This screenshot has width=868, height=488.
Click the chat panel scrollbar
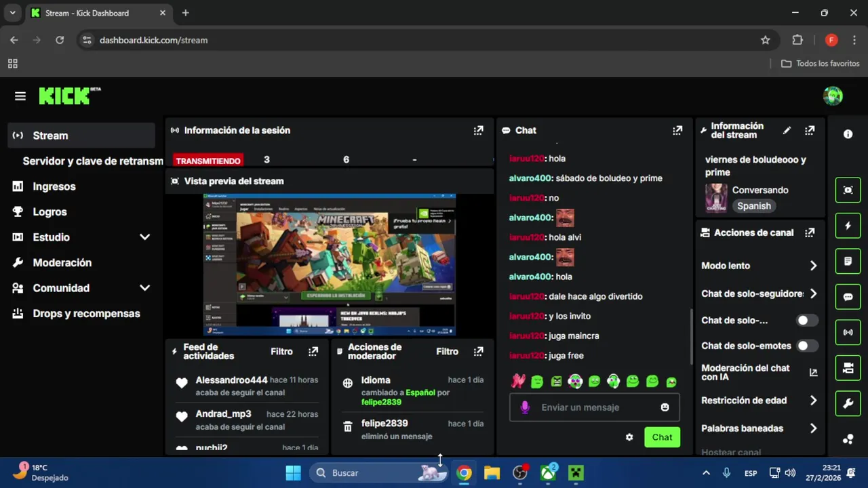(x=692, y=337)
